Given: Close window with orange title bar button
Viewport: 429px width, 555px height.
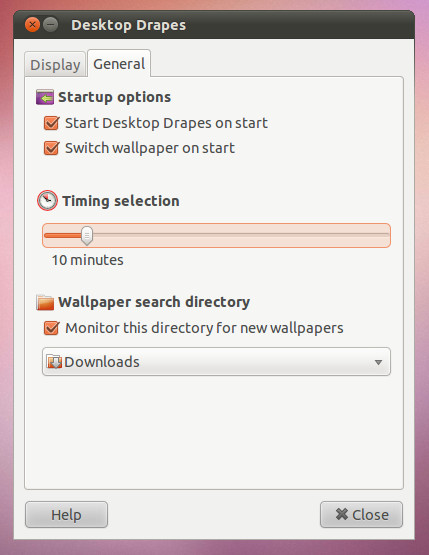Looking at the screenshot, I should point(32,25).
